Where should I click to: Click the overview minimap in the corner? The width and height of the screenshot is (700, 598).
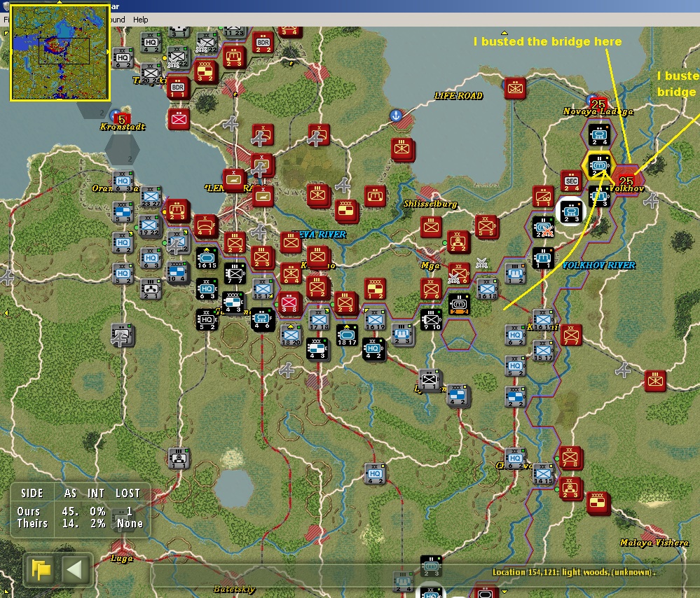(60, 53)
